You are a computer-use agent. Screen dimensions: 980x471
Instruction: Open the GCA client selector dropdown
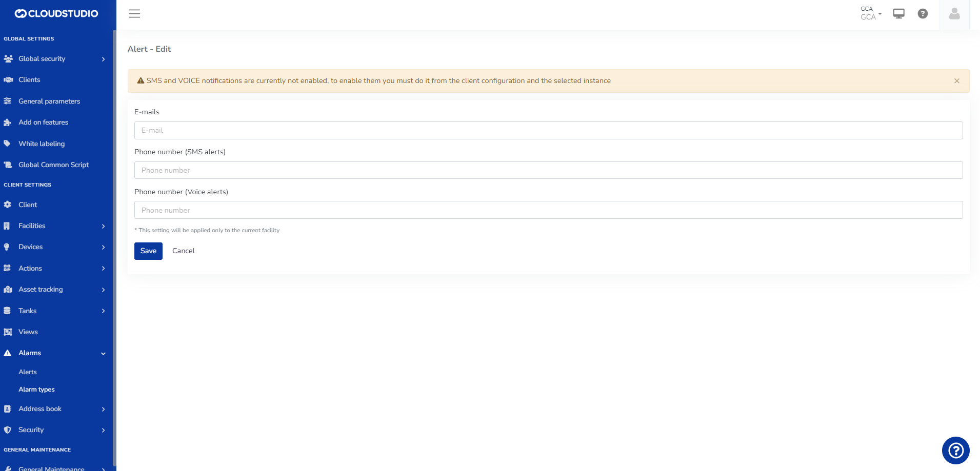click(x=870, y=13)
